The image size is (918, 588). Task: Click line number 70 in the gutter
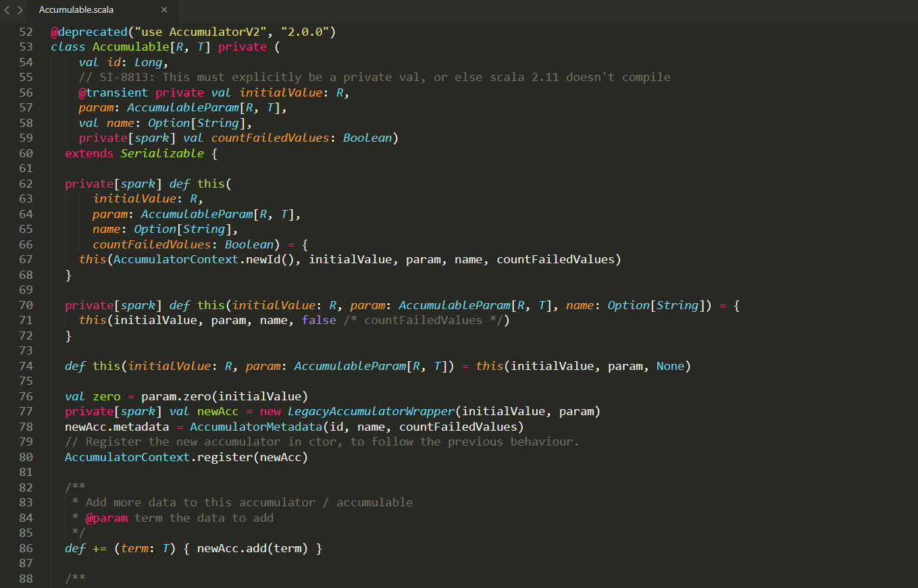(x=26, y=305)
